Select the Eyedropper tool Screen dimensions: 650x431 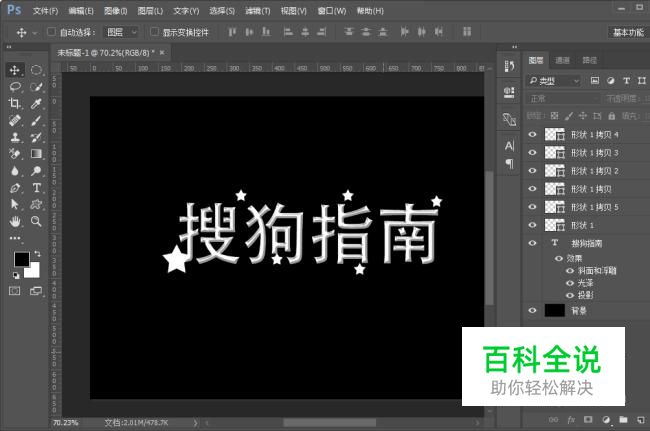pyautogui.click(x=36, y=103)
